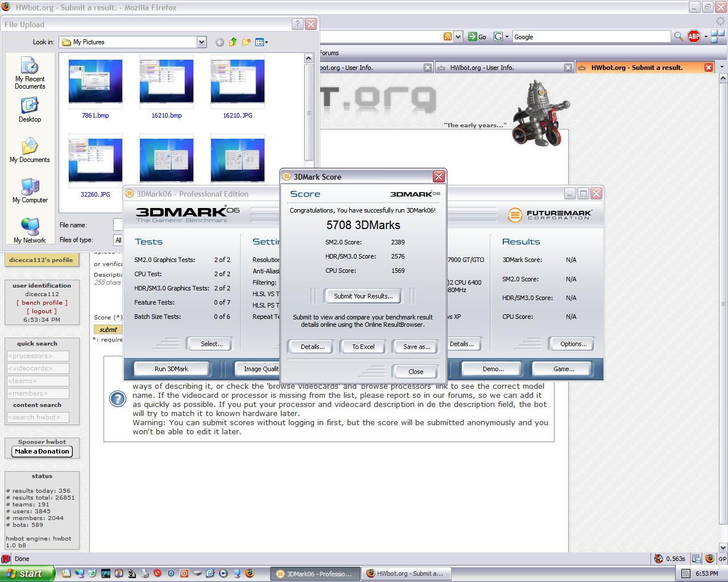
Task: Open the Adblock Plus dropdown arrow
Action: pyautogui.click(x=706, y=36)
